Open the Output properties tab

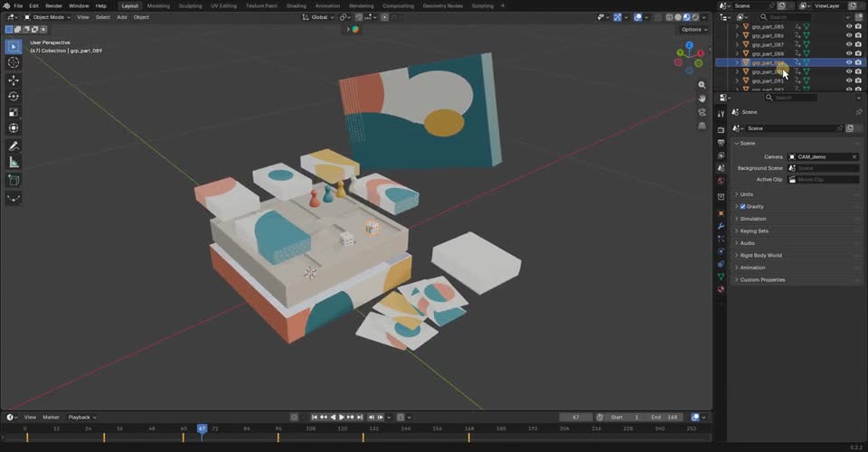(721, 143)
